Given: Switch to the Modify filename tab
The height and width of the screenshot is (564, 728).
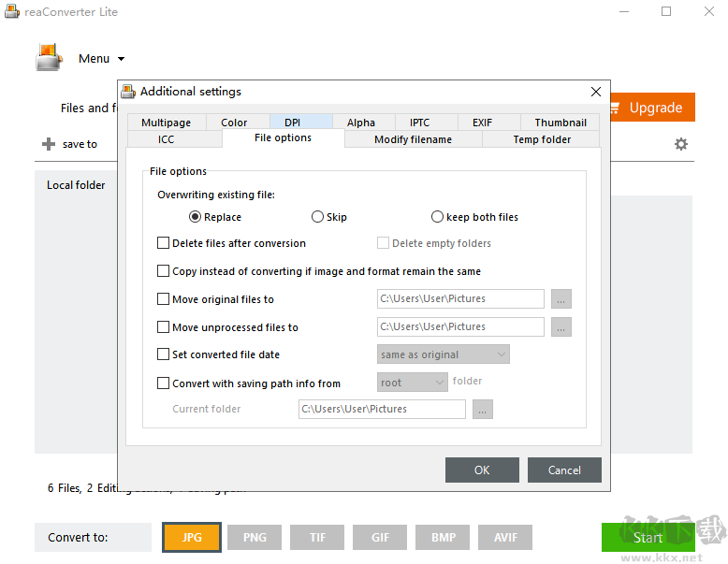Looking at the screenshot, I should coord(413,139).
